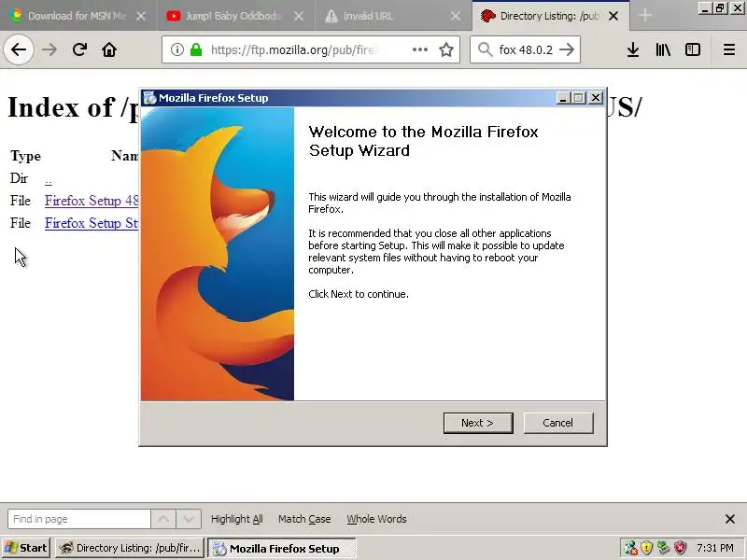Click the Find in page field
Viewport: 747px width, 560px height.
coord(79,519)
